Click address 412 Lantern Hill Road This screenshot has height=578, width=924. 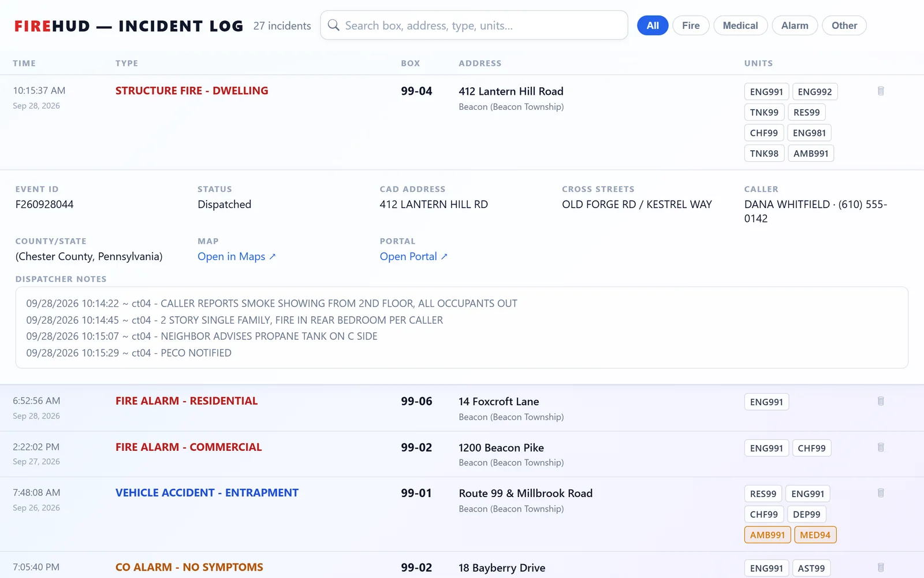point(511,91)
